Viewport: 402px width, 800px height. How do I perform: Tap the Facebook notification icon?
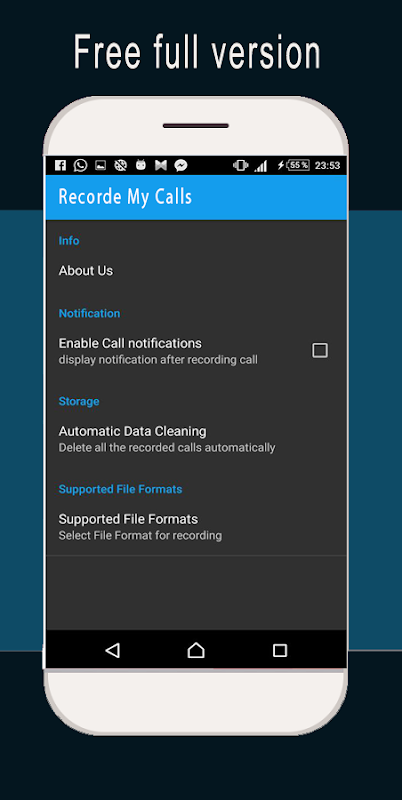coord(60,165)
